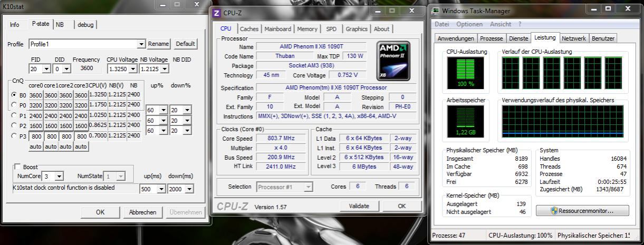Image resolution: width=644 pixels, height=245 pixels.
Task: Switch to Anwendungen tab
Action: point(456,38)
